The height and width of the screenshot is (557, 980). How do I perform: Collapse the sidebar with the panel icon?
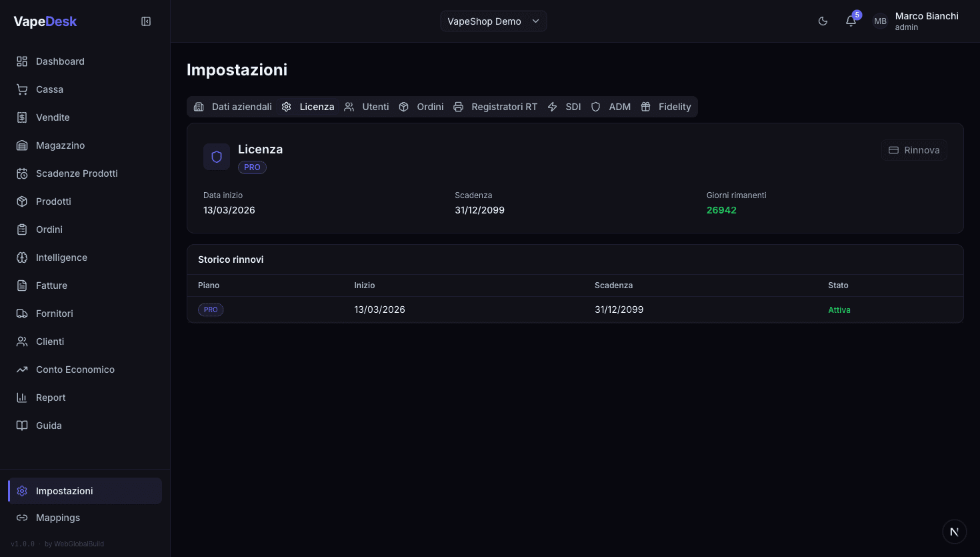tap(146, 21)
